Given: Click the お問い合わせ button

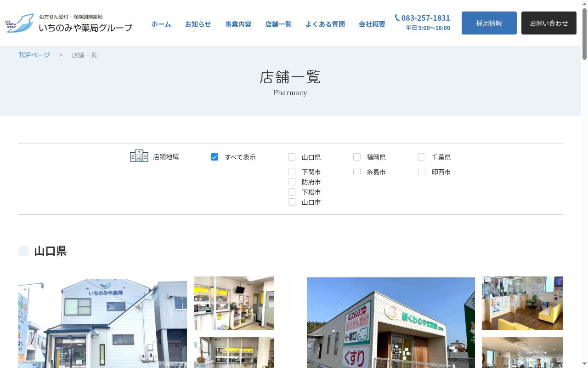Looking at the screenshot, I should click(549, 23).
